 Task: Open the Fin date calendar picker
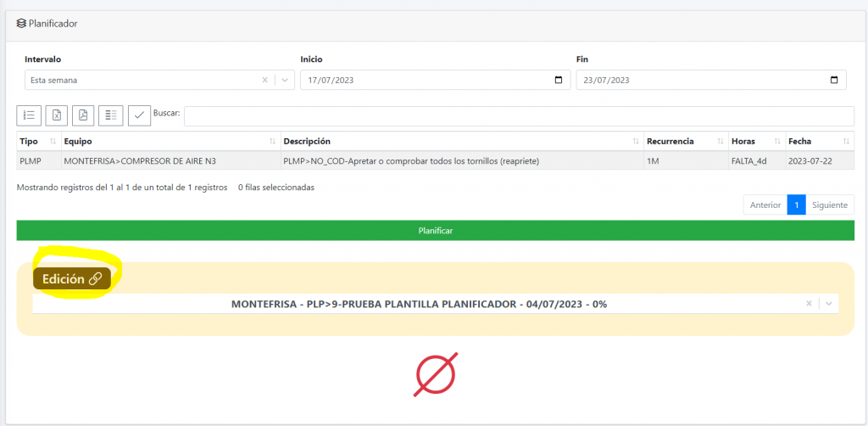(834, 80)
